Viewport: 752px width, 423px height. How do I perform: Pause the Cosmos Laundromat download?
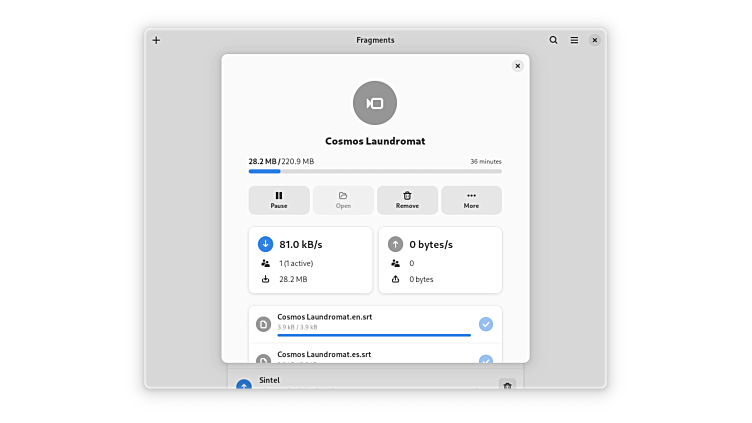tap(279, 200)
